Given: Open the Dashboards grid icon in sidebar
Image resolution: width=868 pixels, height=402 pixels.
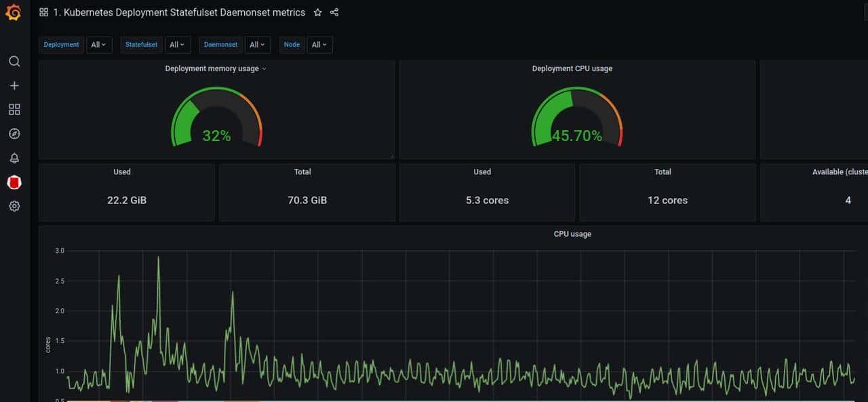Looking at the screenshot, I should click(x=14, y=110).
